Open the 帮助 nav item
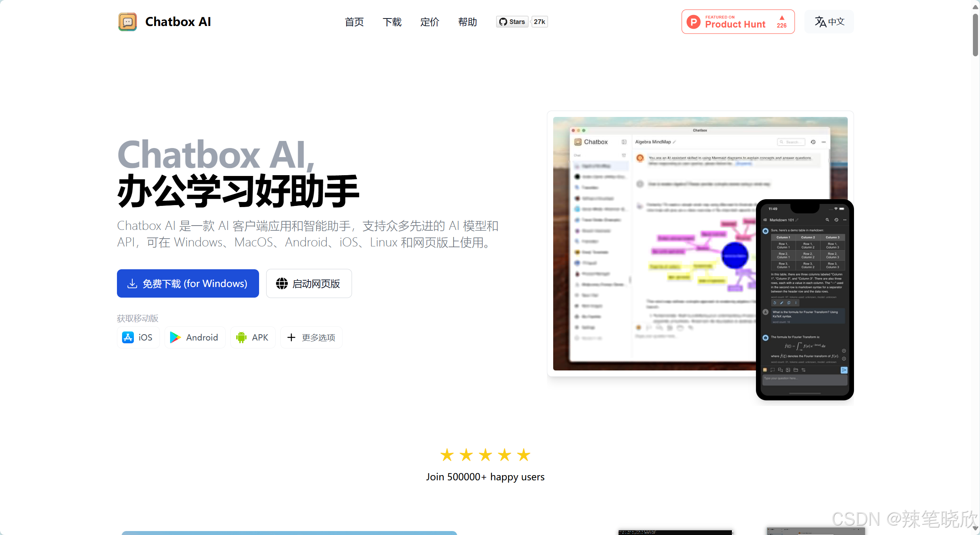Viewport: 980px width, 535px height. pyautogui.click(x=467, y=22)
